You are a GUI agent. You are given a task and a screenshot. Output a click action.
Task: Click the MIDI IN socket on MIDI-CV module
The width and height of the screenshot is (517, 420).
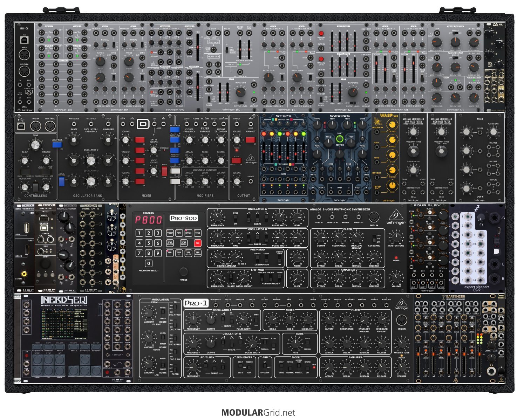click(25, 55)
